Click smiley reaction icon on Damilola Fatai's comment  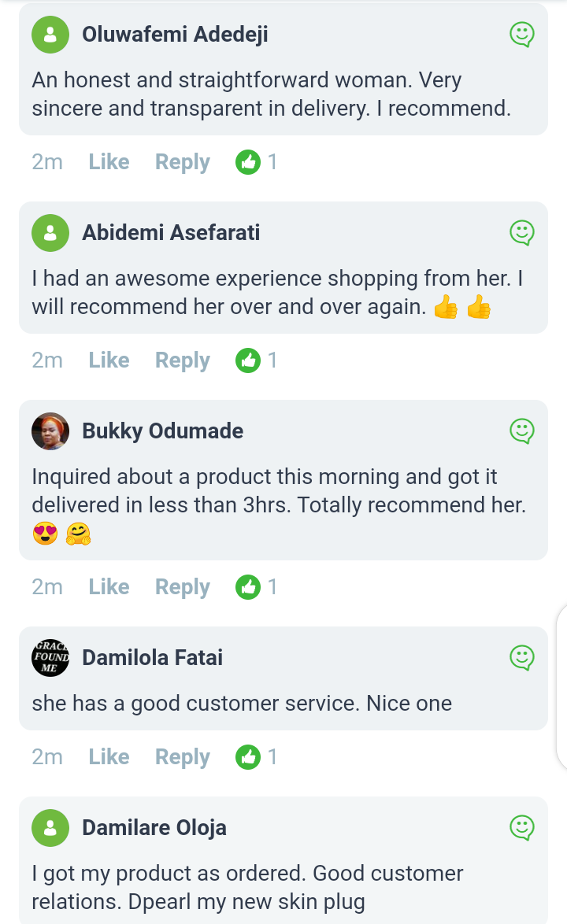point(522,658)
